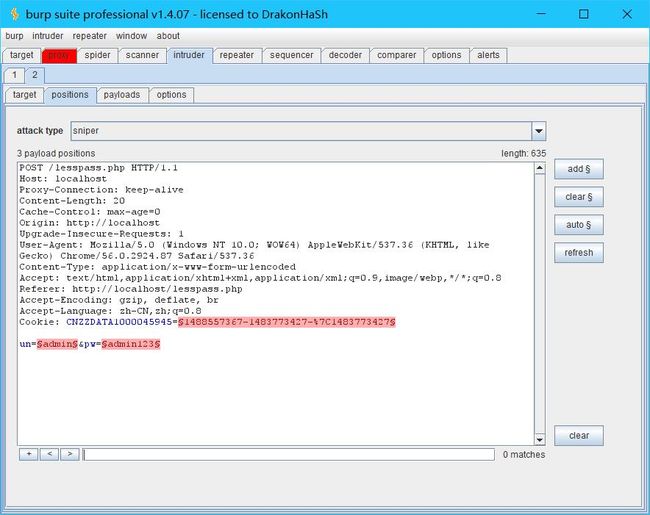Click the Content-Type header line
Screen dimensions: 650x515
point(158,267)
